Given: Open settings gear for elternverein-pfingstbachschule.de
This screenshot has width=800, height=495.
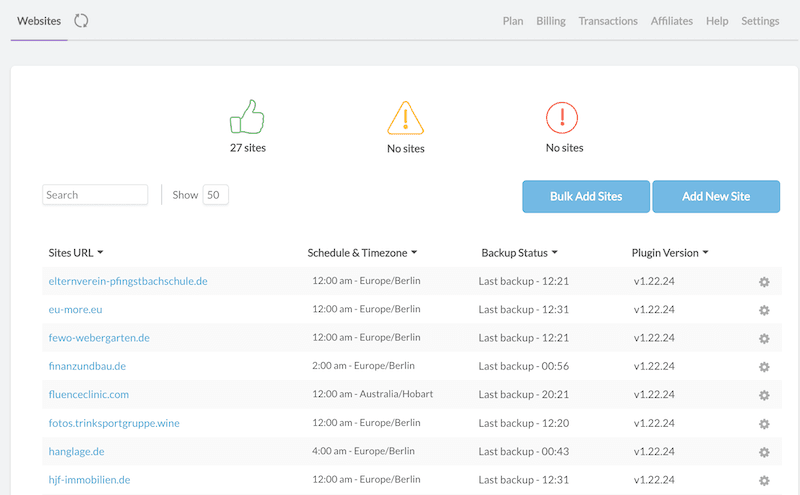Looking at the screenshot, I should coord(764,282).
